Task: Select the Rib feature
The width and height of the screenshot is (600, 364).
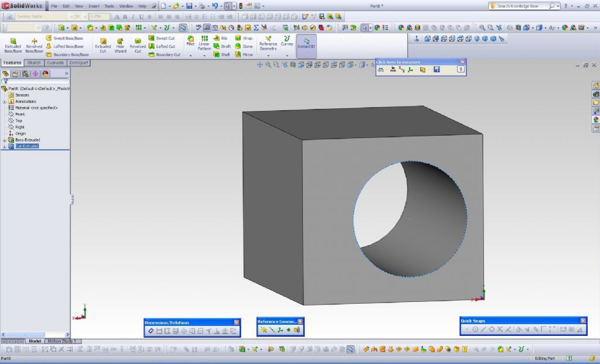Action: (x=220, y=38)
